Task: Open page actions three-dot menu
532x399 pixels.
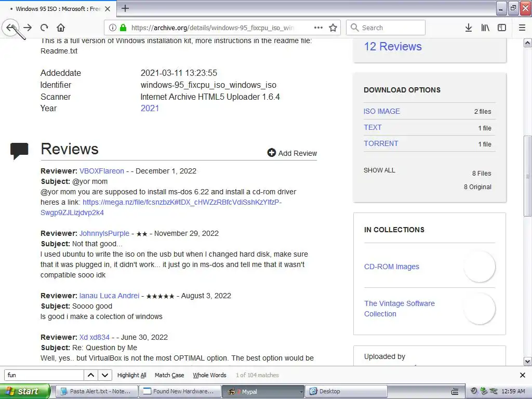Action: pyautogui.click(x=318, y=28)
